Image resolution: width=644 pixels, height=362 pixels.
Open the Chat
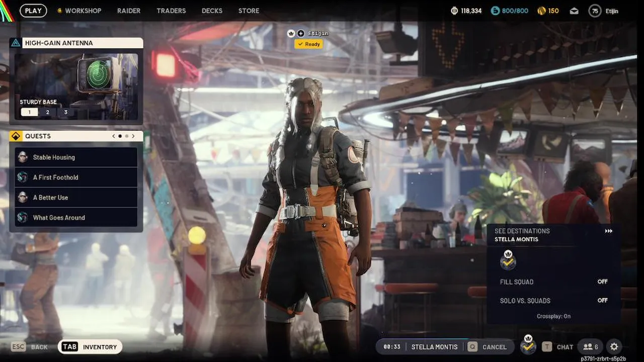(558, 347)
